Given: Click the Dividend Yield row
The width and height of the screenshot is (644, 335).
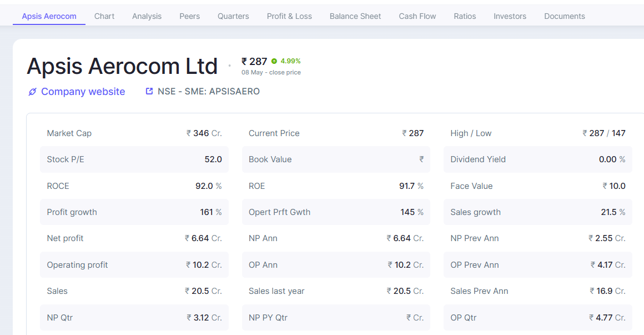Looking at the screenshot, I should [537, 159].
